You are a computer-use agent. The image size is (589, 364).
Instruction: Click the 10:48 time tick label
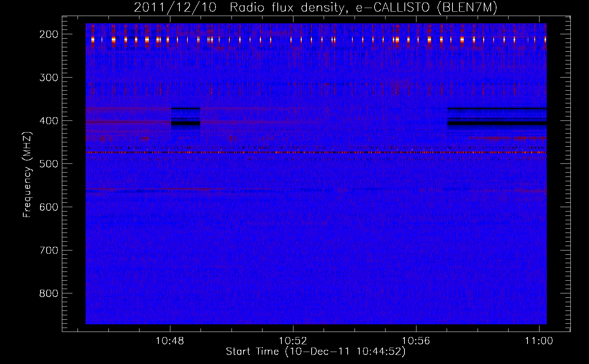click(x=170, y=341)
